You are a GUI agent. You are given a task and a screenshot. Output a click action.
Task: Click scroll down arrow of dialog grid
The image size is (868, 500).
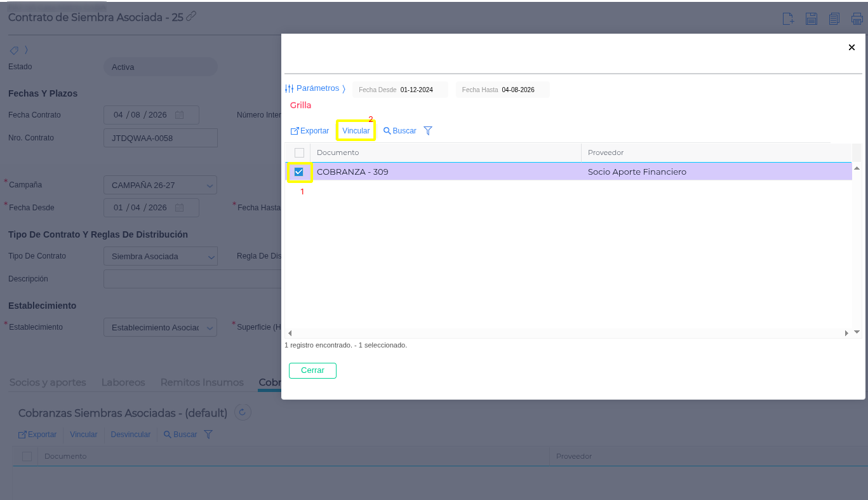[857, 332]
